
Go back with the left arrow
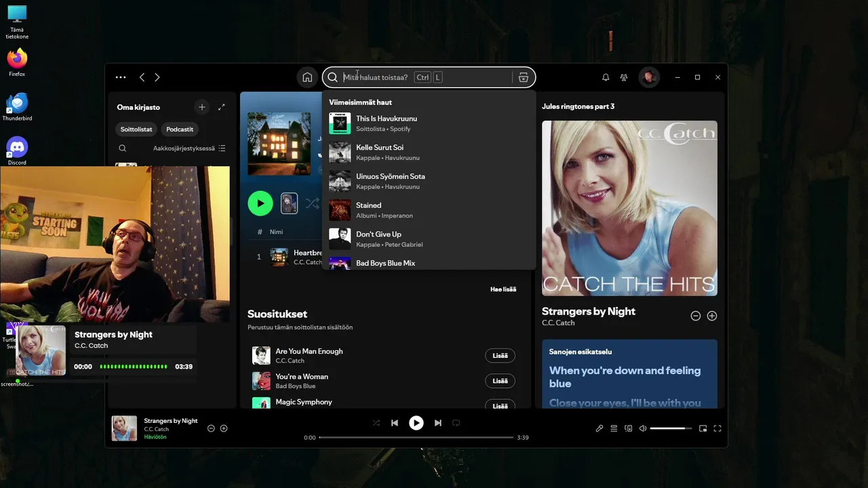pyautogui.click(x=142, y=77)
